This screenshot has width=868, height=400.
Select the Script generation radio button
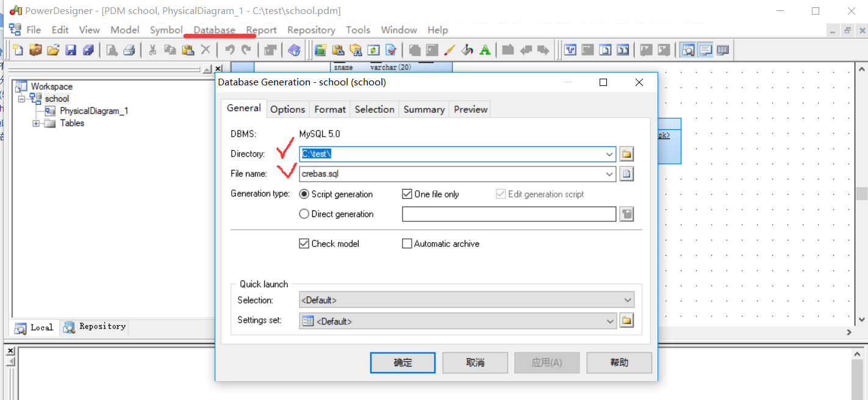click(x=304, y=194)
